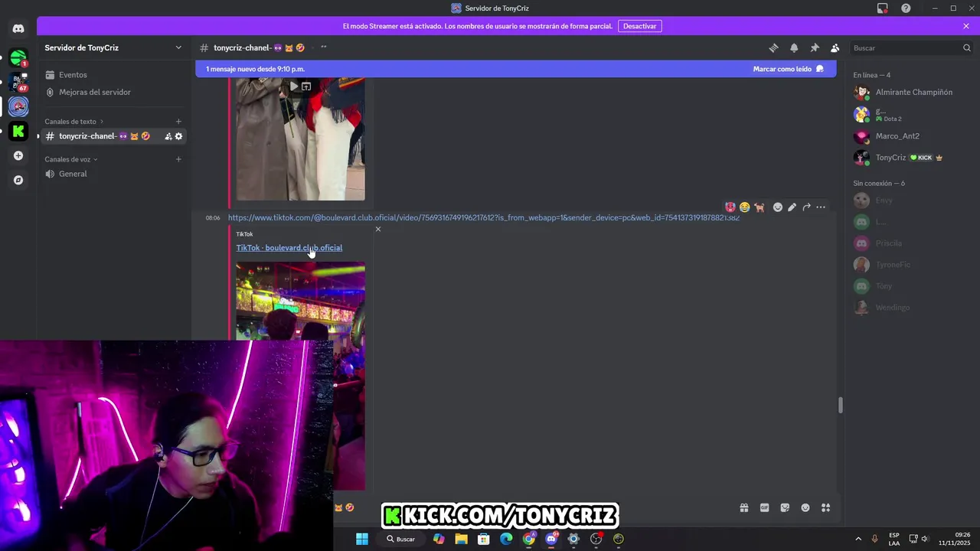
Task: Collapse Canales de texto category
Action: tap(73, 122)
